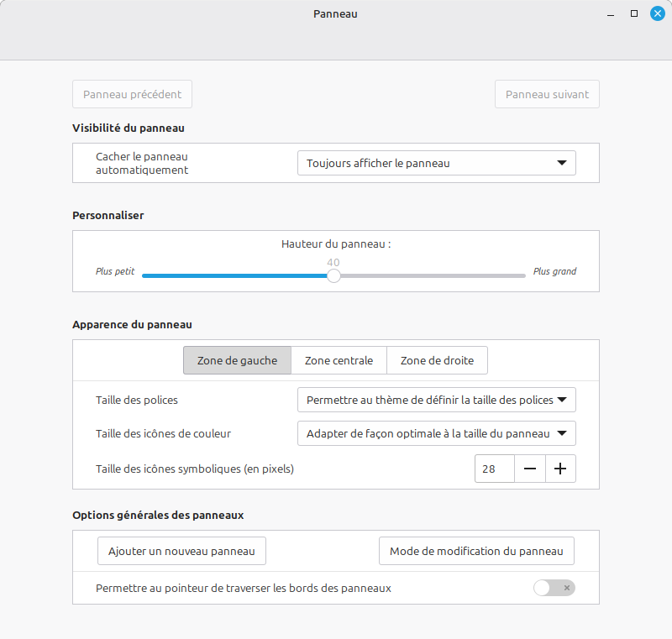Go to 'Panneau suivant'
Viewport: 672px width, 639px height.
tap(547, 94)
